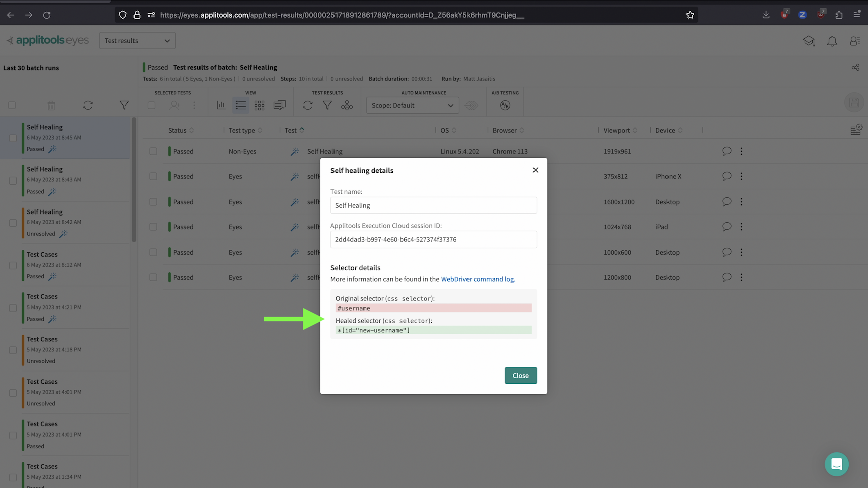This screenshot has width=868, height=488.
Task: Open the Test results dropdown
Action: pyautogui.click(x=137, y=41)
